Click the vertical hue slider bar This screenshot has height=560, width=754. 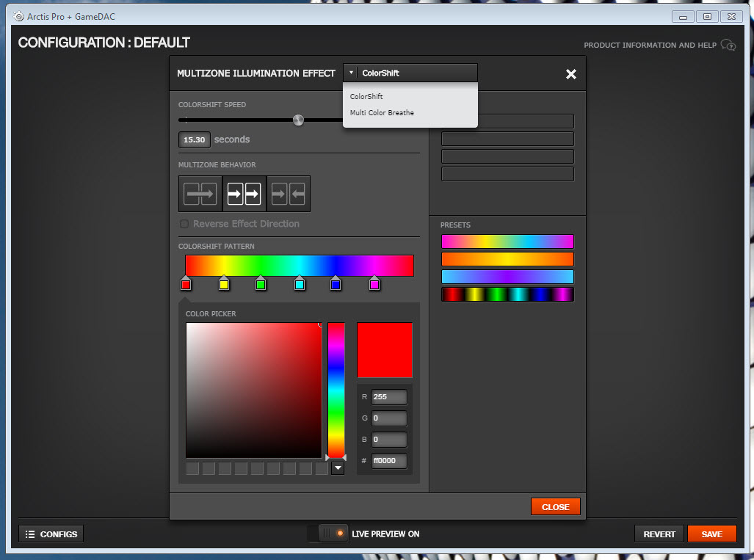(336, 390)
